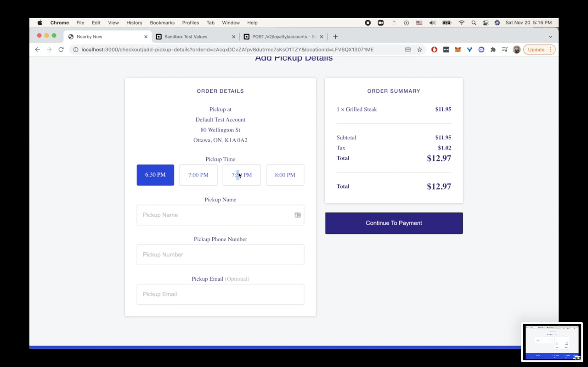Viewport: 588px width, 367px height.
Task: Click the autofill contact icon in Pickup Name
Action: [297, 215]
